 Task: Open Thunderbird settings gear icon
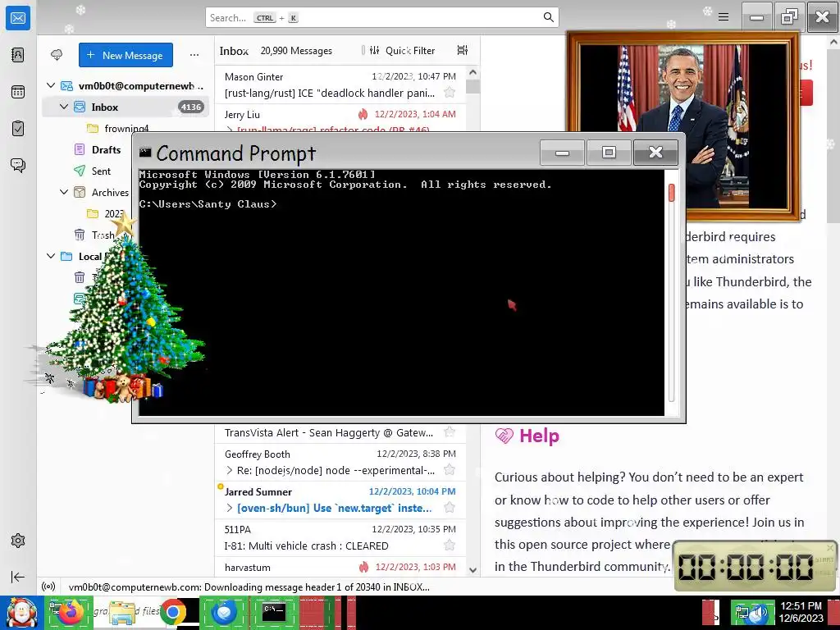(18, 541)
